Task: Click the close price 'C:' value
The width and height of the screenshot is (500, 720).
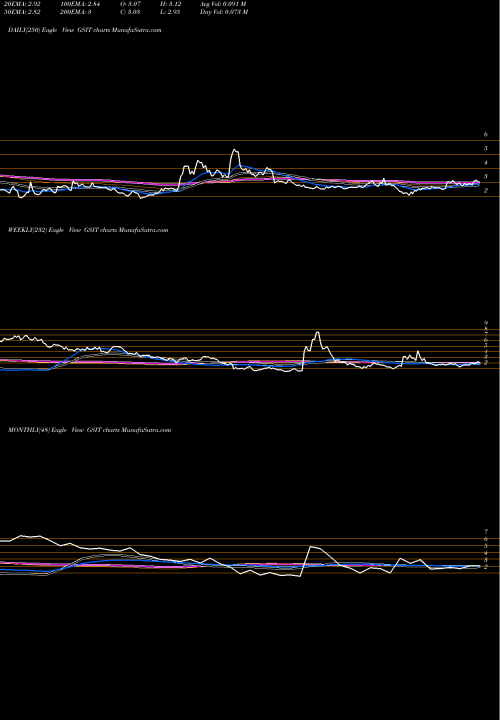Action: (130, 12)
